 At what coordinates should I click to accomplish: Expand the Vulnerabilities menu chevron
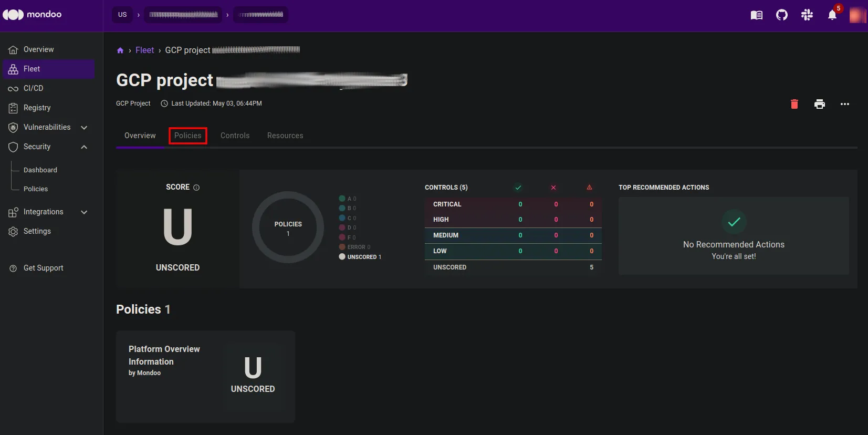pos(84,128)
